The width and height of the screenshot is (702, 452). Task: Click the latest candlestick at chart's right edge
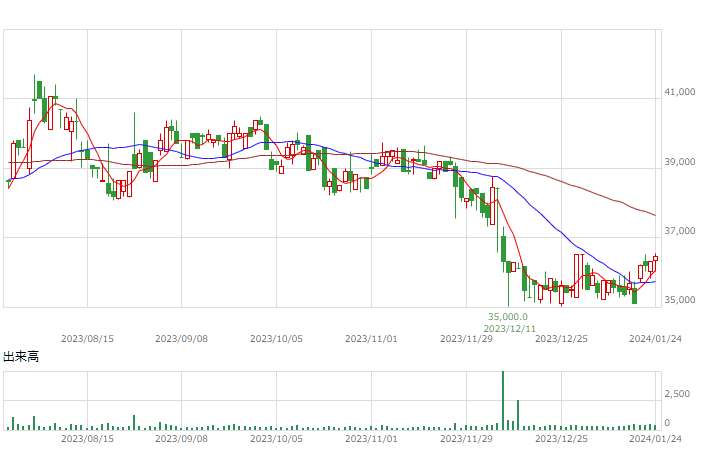click(655, 258)
